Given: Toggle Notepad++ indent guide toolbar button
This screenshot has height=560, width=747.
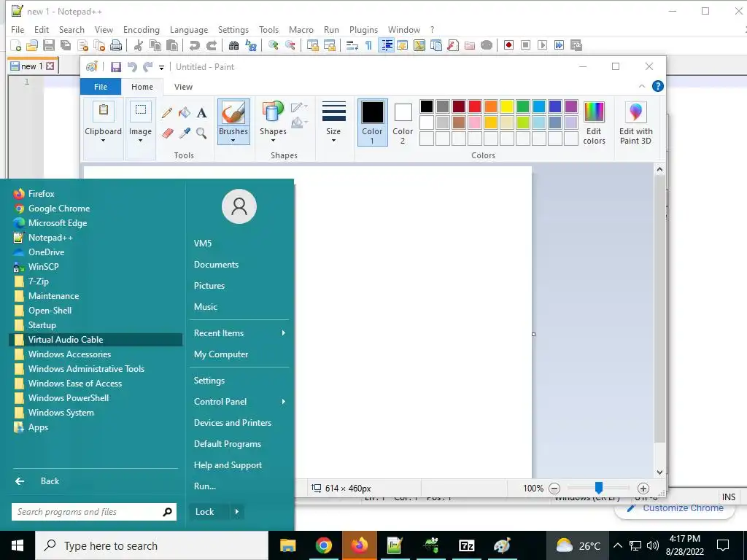Looking at the screenshot, I should click(x=387, y=45).
